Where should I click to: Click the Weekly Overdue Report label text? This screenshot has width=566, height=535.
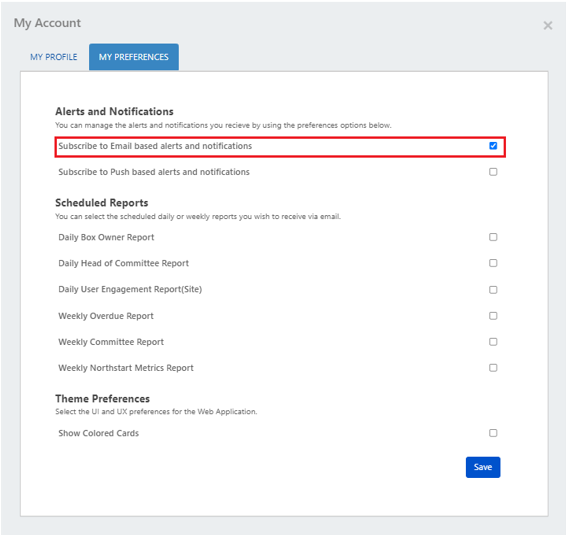(106, 316)
